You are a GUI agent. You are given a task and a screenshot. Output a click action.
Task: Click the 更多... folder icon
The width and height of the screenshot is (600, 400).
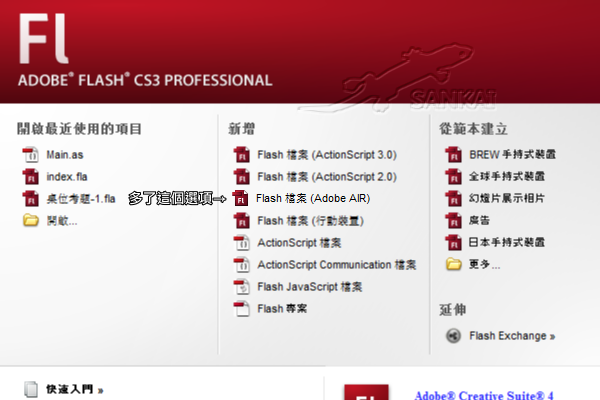coord(453,264)
